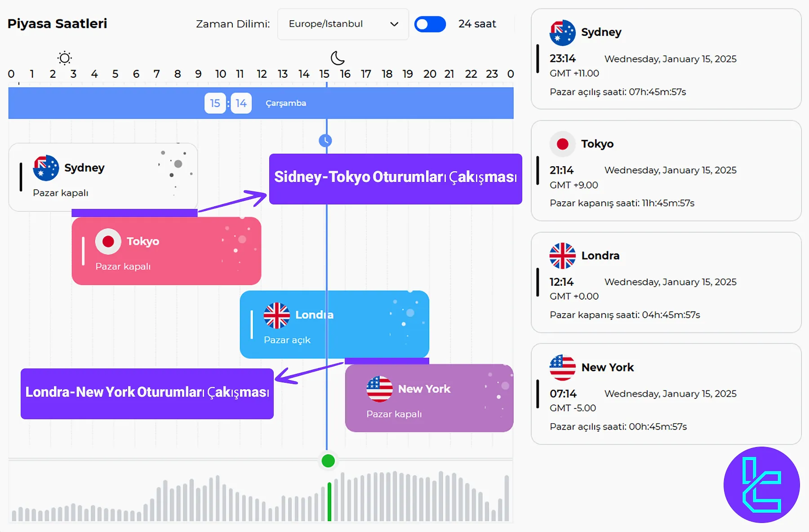Select the Sydney session bar
Viewport: 809px width, 532px height.
[x=103, y=177]
